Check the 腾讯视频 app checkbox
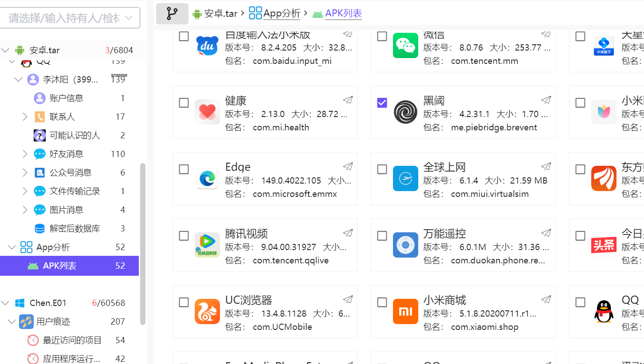Image resolution: width=644 pixels, height=364 pixels. (x=184, y=236)
